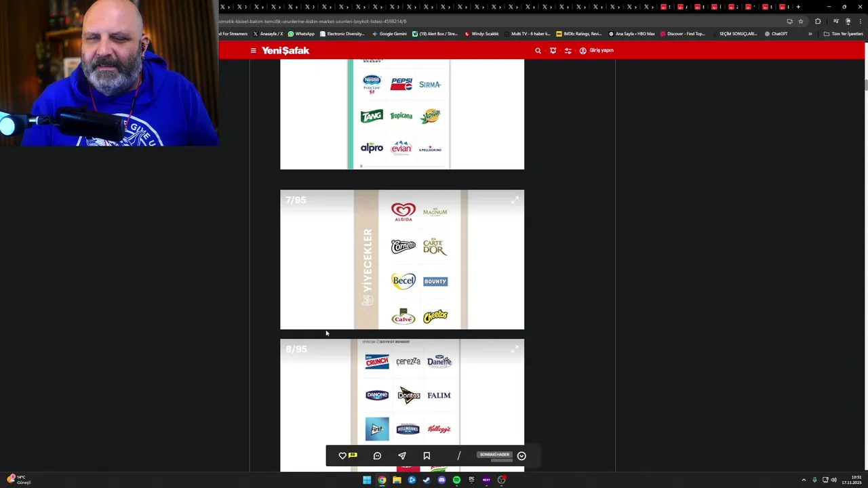The width and height of the screenshot is (868, 488).
Task: Open Ana Sayfa HBO Max bookmark
Action: pyautogui.click(x=631, y=34)
